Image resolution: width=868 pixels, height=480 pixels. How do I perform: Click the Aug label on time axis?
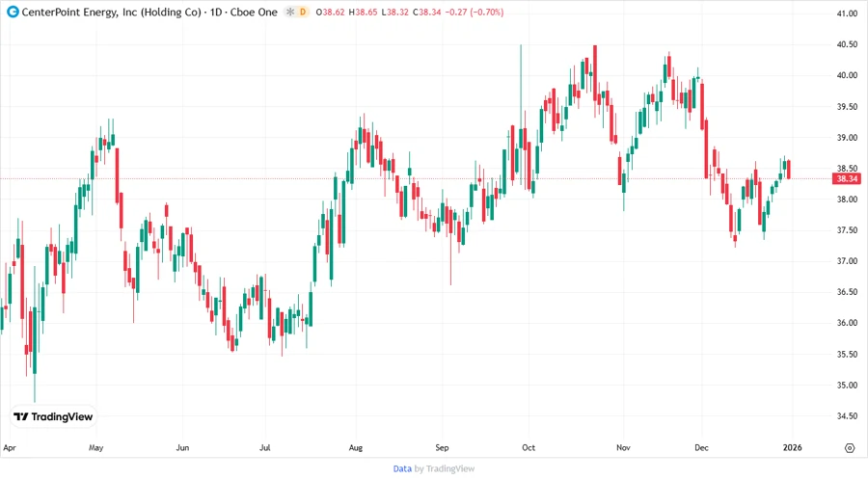(355, 448)
